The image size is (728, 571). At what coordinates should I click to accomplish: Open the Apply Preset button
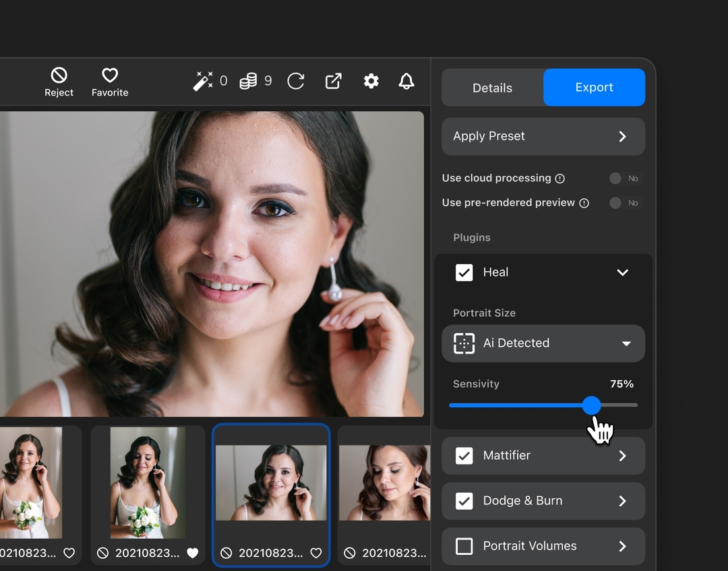click(543, 136)
